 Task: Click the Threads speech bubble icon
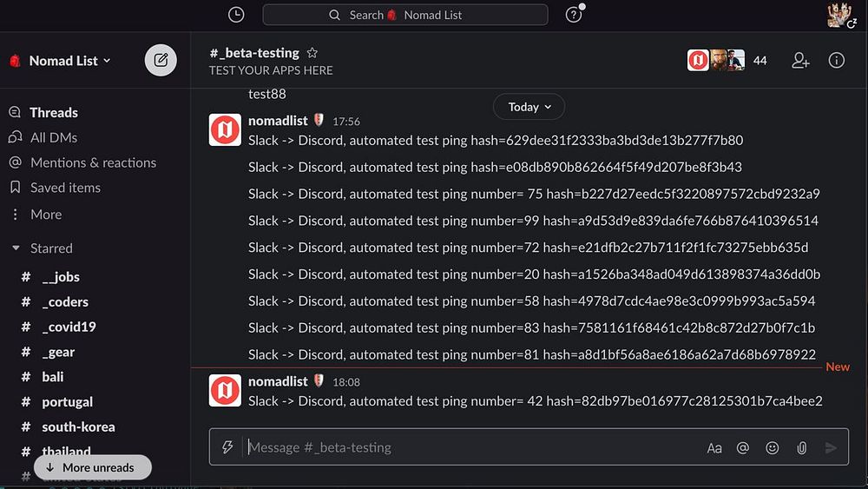(15, 112)
